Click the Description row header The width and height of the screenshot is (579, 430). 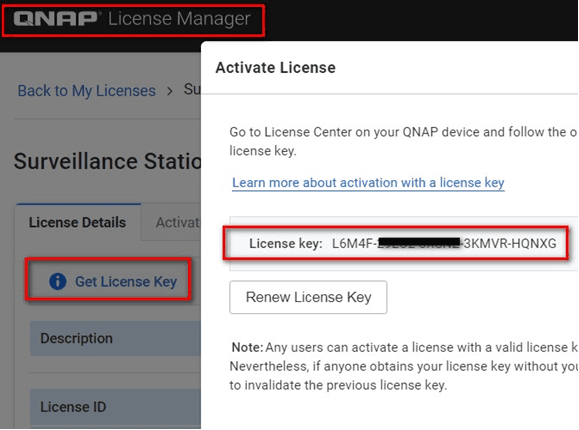116,338
